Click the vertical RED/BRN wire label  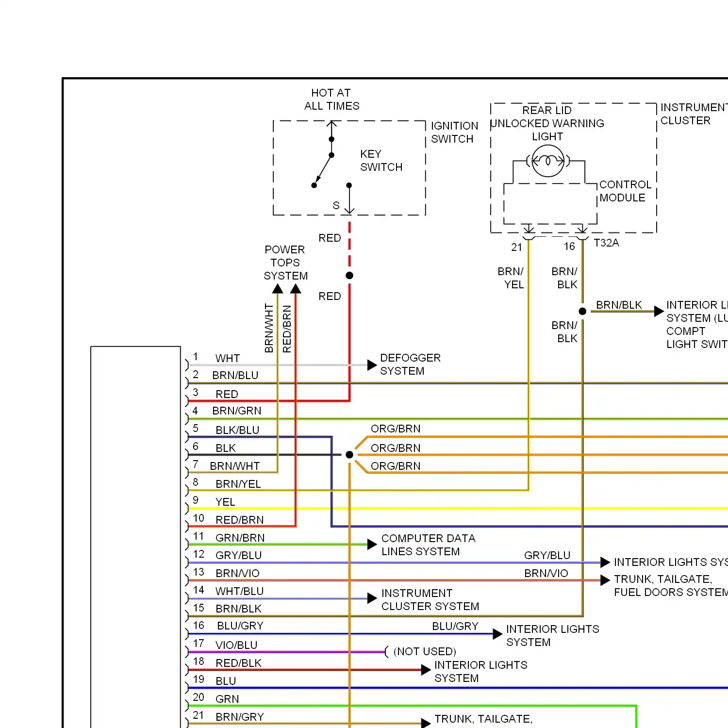coord(287,329)
